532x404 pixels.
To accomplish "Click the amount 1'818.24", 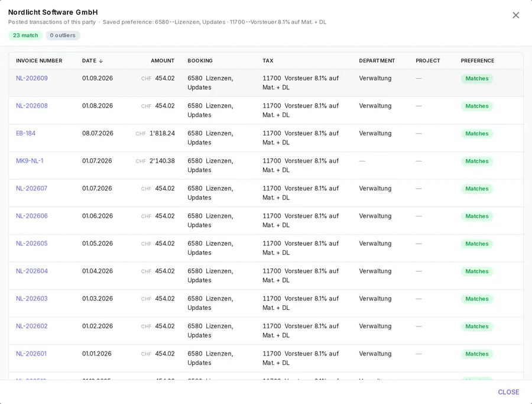I will click(x=162, y=133).
